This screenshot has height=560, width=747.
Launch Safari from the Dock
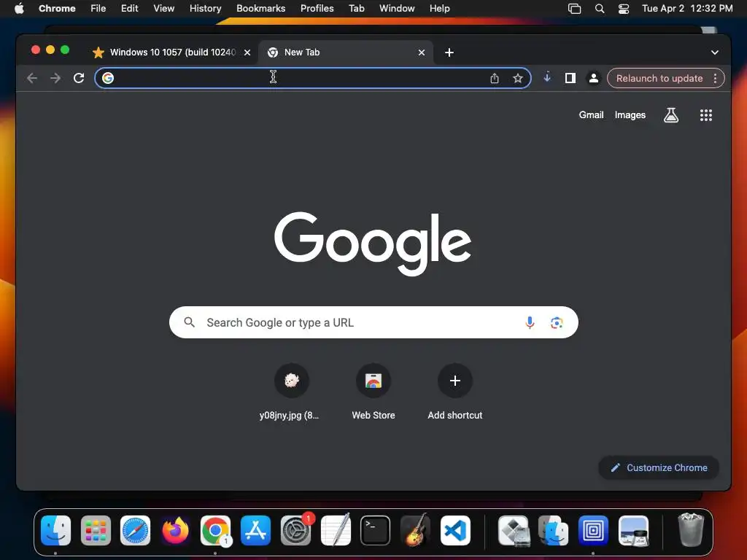[135, 531]
